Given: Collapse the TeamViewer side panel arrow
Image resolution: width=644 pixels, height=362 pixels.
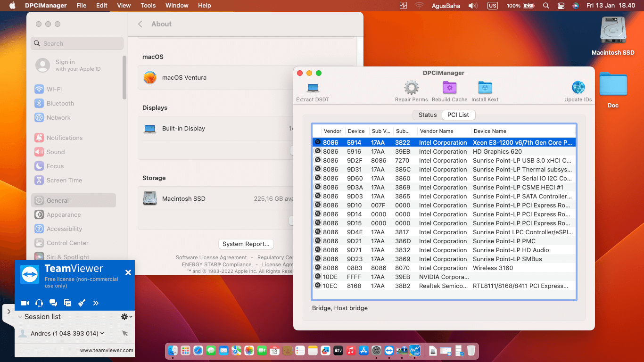Looking at the screenshot, I should (x=8, y=312).
